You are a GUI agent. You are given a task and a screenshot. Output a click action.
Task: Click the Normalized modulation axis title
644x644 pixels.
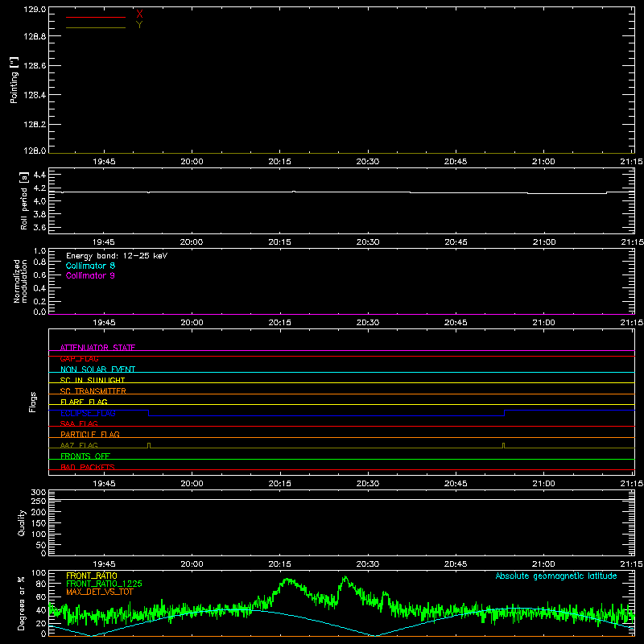click(20, 281)
